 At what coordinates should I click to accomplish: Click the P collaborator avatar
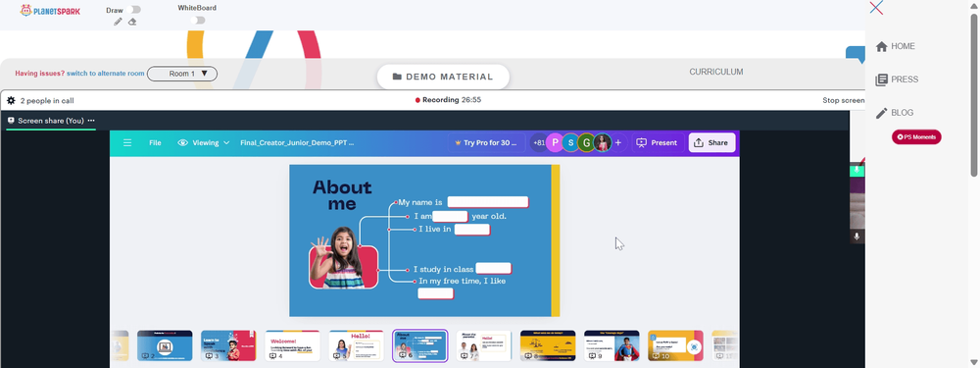click(x=555, y=142)
